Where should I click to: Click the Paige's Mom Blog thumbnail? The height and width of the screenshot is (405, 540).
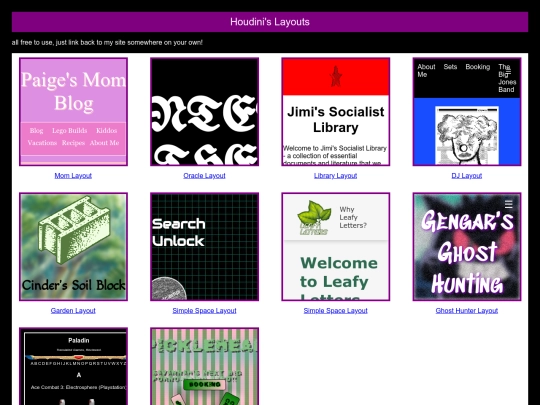(73, 112)
